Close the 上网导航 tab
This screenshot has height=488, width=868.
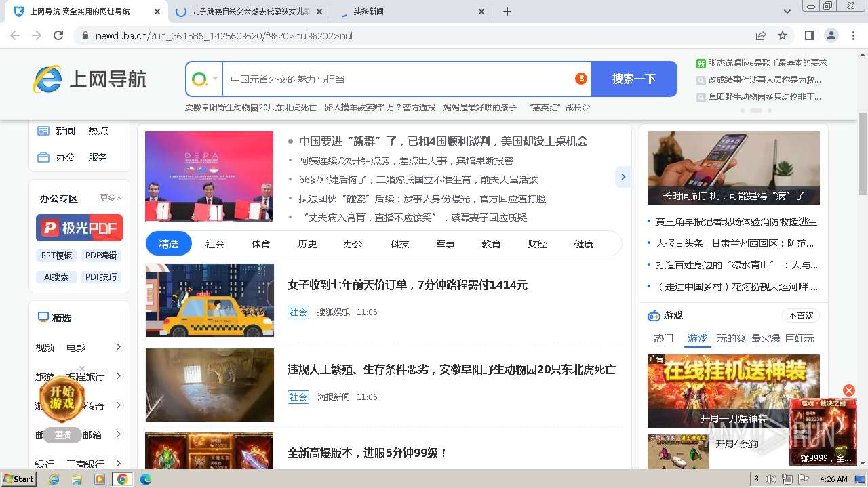pyautogui.click(x=157, y=12)
